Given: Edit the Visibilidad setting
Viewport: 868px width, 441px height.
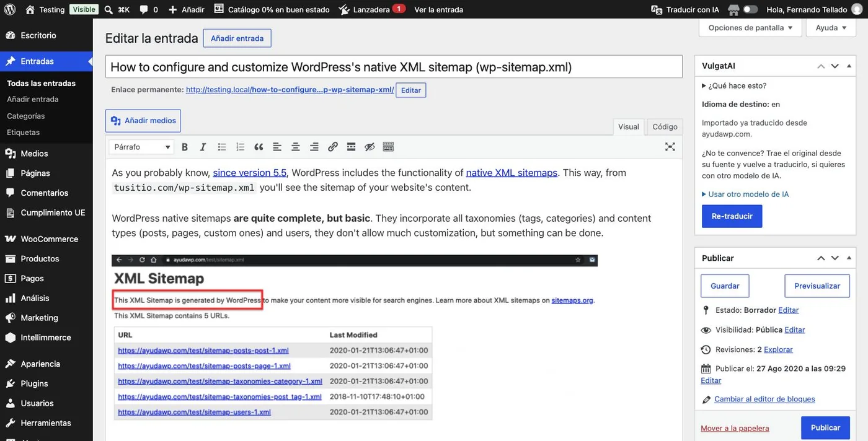Looking at the screenshot, I should pos(795,330).
